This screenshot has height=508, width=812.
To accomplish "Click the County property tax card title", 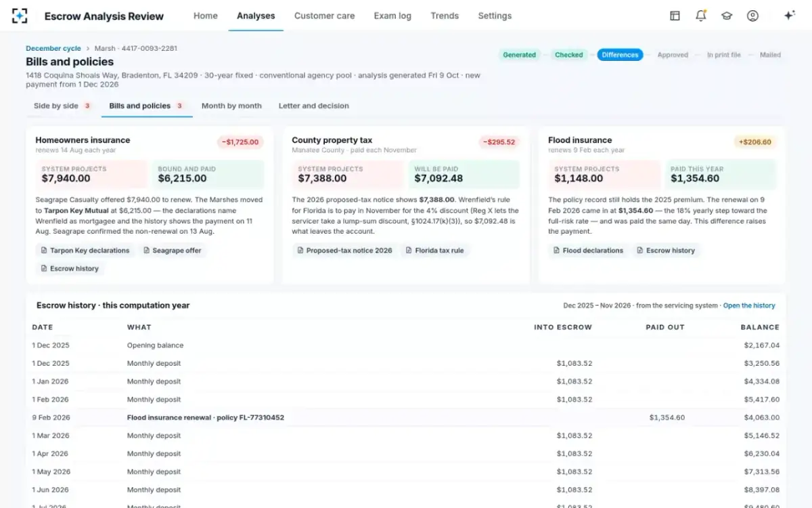I will (x=332, y=140).
